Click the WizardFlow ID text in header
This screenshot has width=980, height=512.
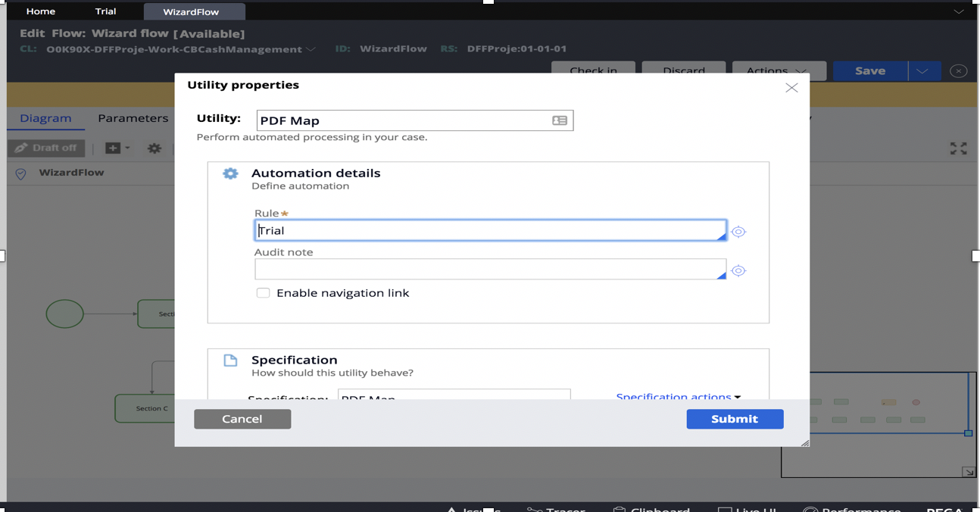pyautogui.click(x=393, y=48)
